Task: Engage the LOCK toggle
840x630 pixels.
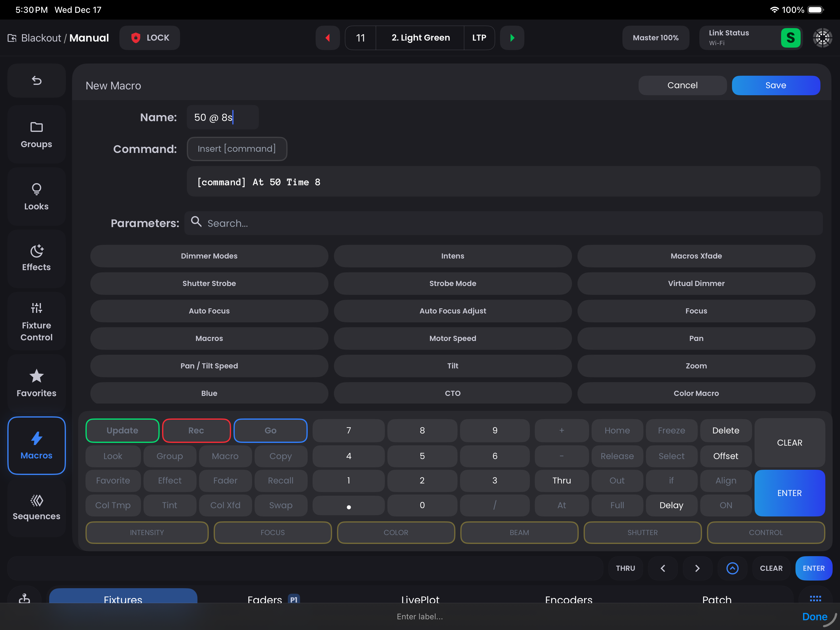Action: (149, 38)
